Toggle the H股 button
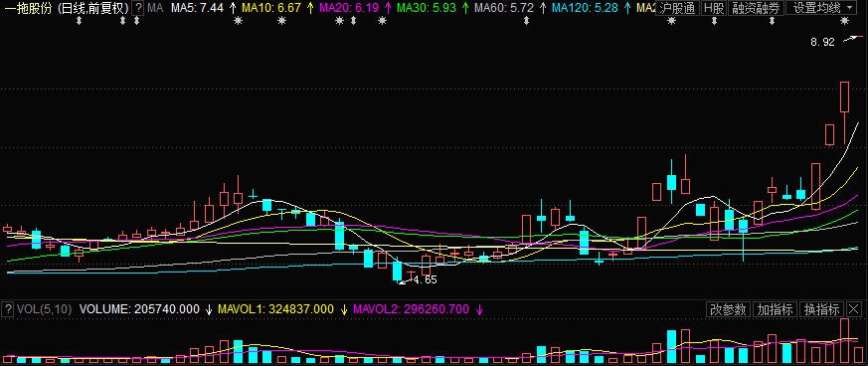The height and width of the screenshot is (366, 868). tap(714, 8)
